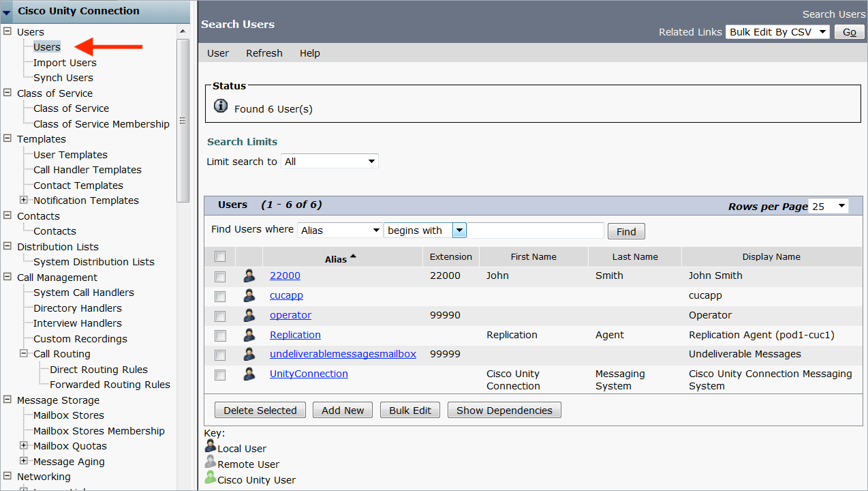
Task: Open the Limit search to dropdown
Action: click(330, 162)
